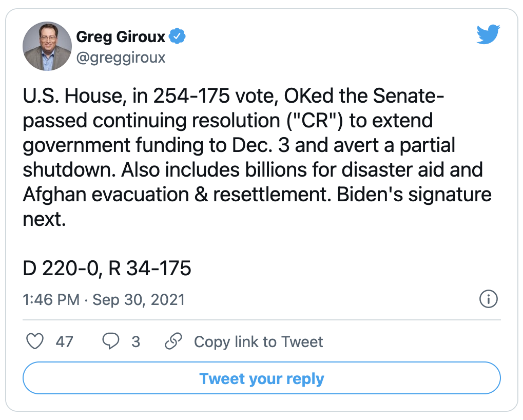Click the reply speech bubble icon
523x420 pixels.
pyautogui.click(x=110, y=341)
